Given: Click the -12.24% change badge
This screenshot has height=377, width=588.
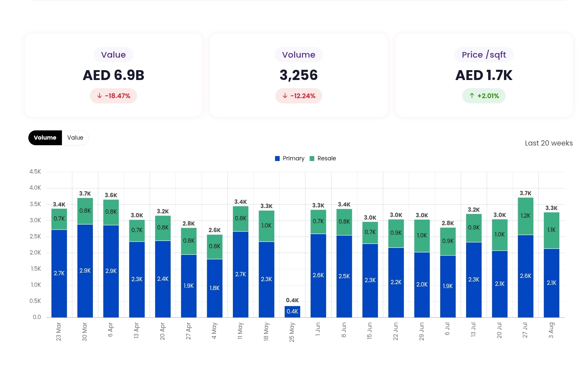Looking at the screenshot, I should 298,96.
